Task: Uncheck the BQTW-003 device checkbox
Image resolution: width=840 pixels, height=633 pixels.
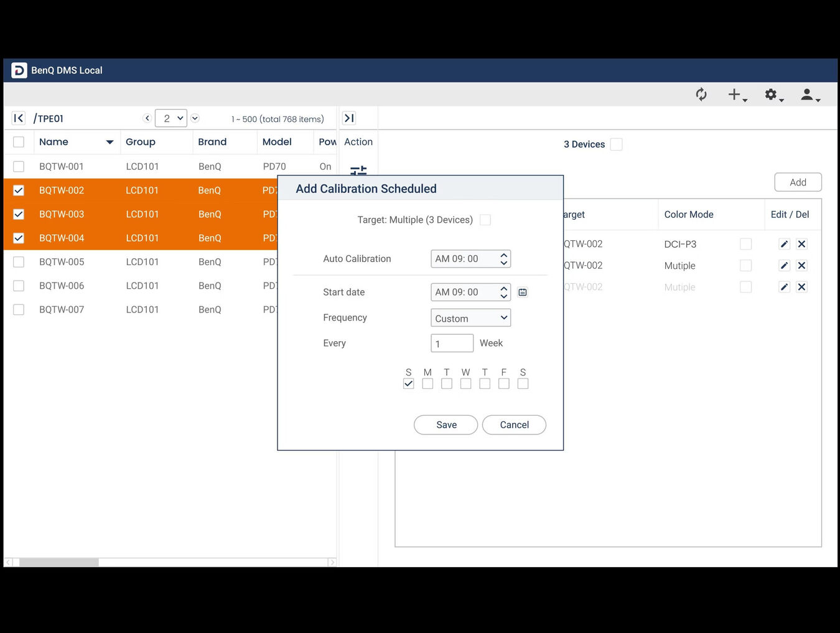Action: [x=19, y=214]
